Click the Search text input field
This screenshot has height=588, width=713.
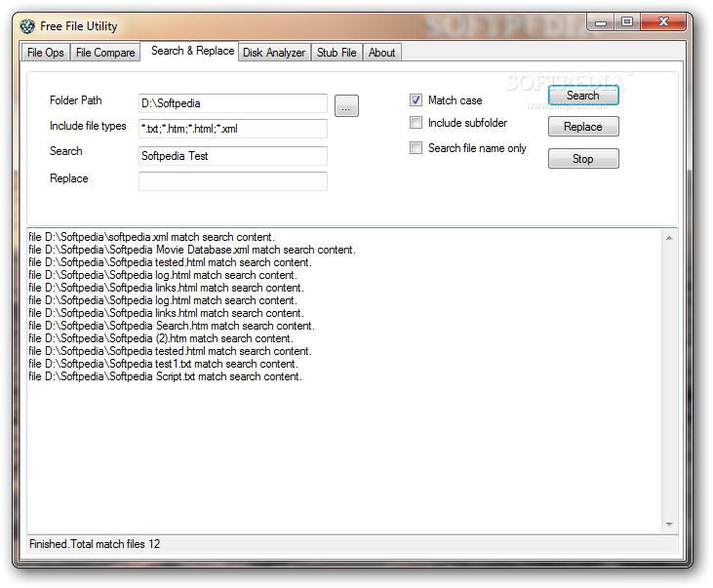(x=233, y=156)
